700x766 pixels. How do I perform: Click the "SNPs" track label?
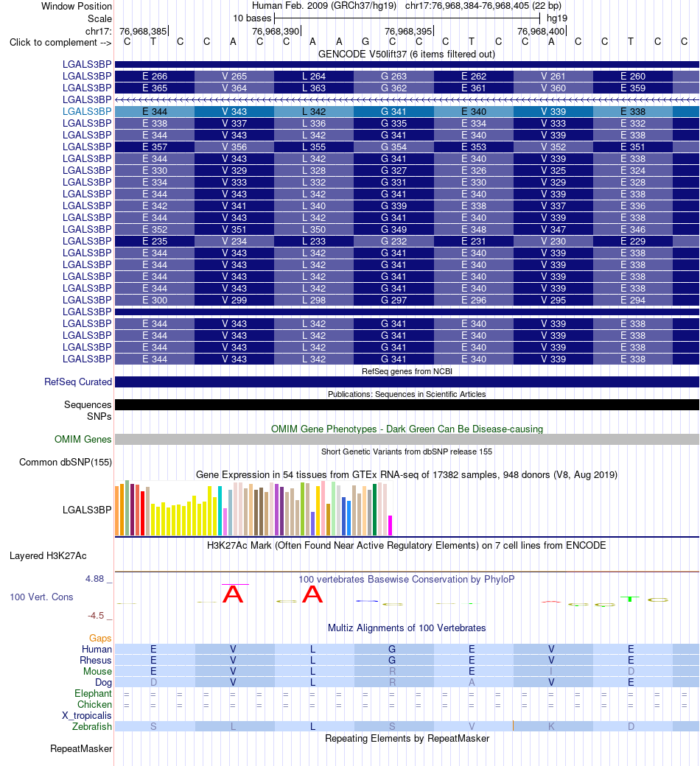pyautogui.click(x=99, y=417)
